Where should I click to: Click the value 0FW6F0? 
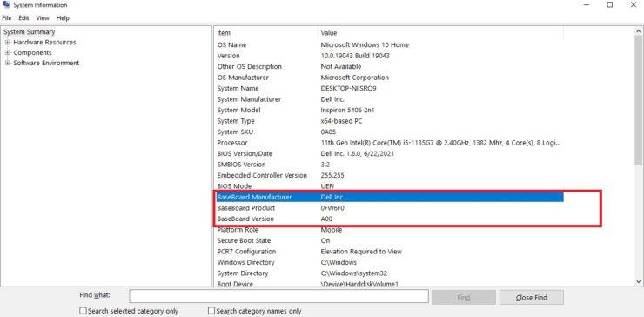pos(332,208)
